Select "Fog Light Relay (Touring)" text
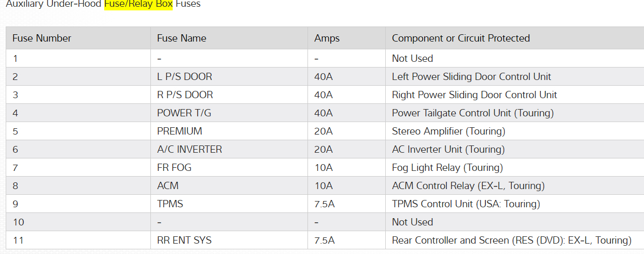Image resolution: width=644 pixels, height=254 pixels. tap(447, 167)
